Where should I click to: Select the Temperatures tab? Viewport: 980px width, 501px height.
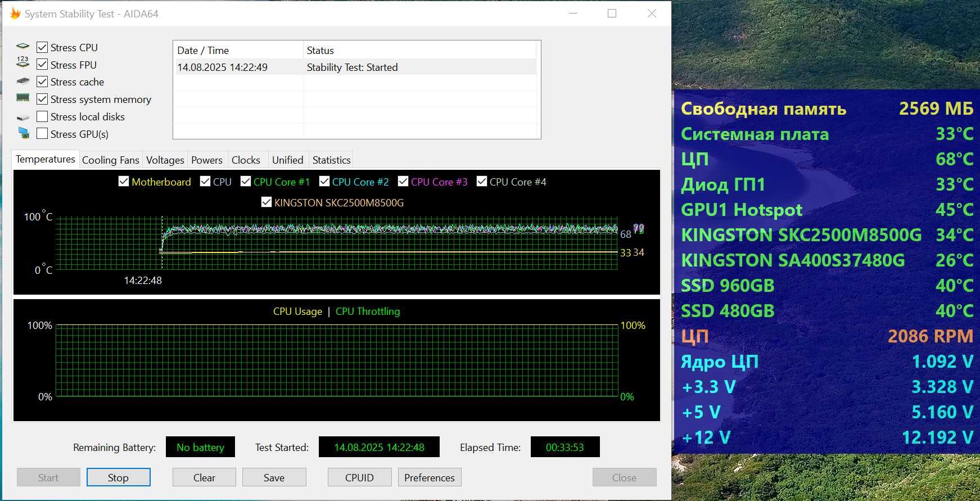click(x=46, y=159)
